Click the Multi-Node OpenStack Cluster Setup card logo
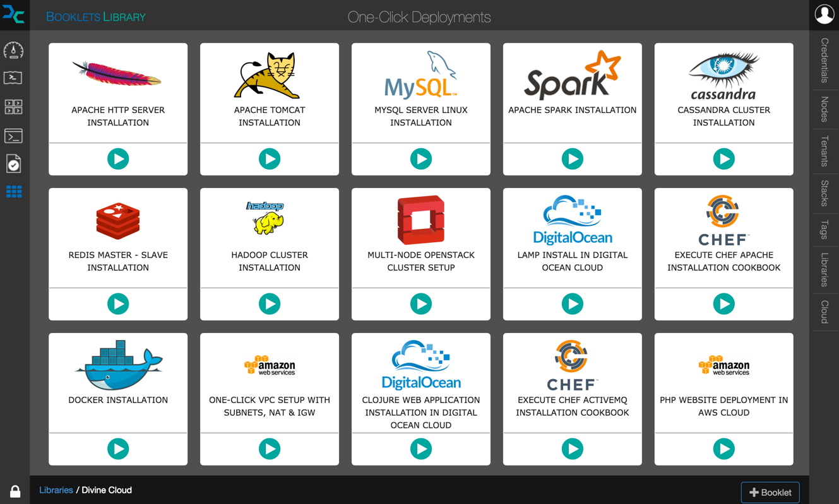Image resolution: width=839 pixels, height=504 pixels. coord(421,220)
